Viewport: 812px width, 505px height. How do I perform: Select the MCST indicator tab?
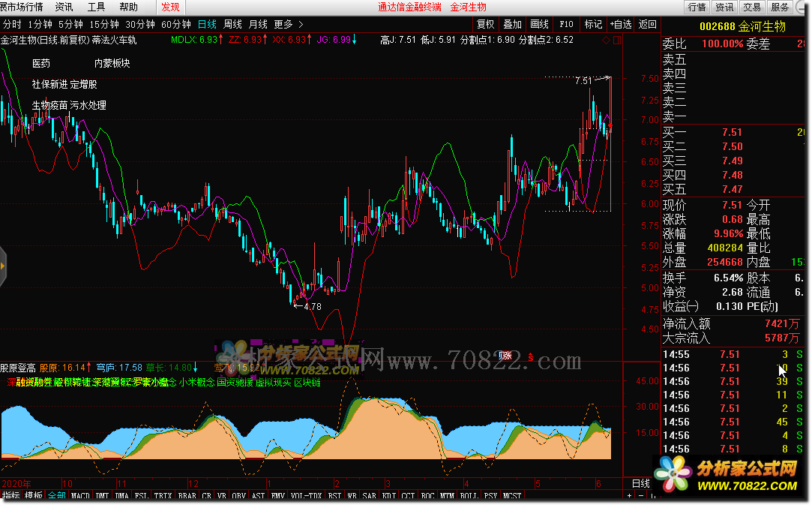pos(512,496)
